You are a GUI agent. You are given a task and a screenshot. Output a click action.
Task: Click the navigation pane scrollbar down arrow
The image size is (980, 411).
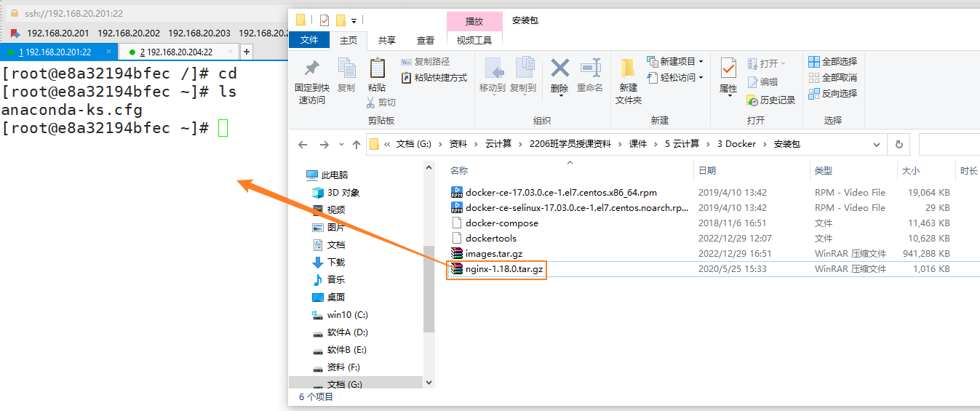[x=429, y=382]
